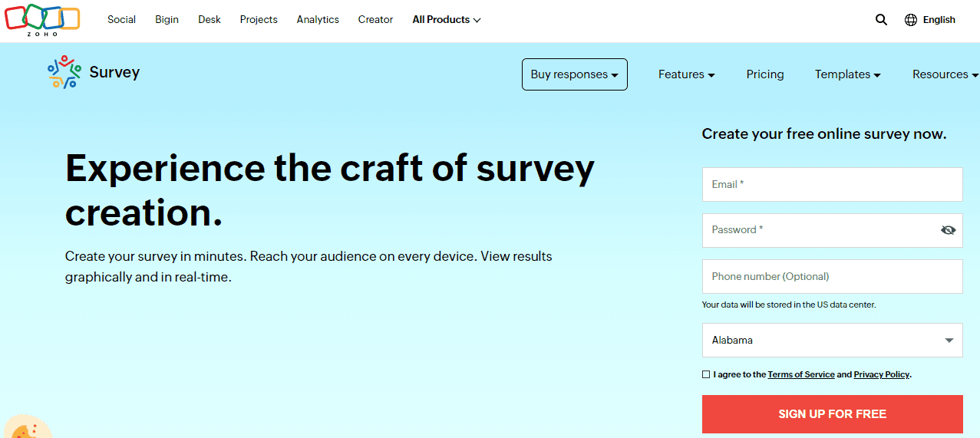Expand the Features menu
Screen dimensions: 980x438
687,74
